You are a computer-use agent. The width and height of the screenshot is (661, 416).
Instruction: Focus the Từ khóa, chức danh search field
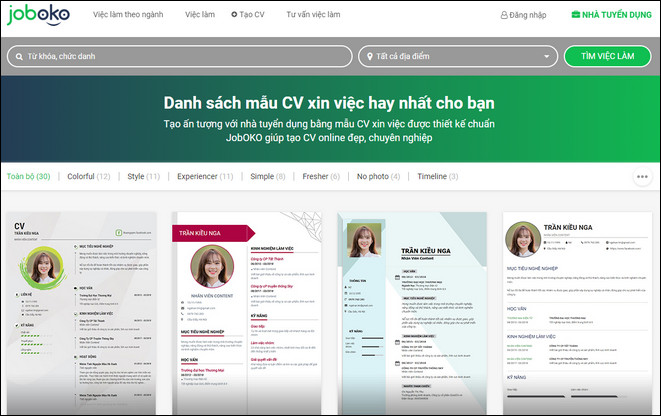pos(180,56)
